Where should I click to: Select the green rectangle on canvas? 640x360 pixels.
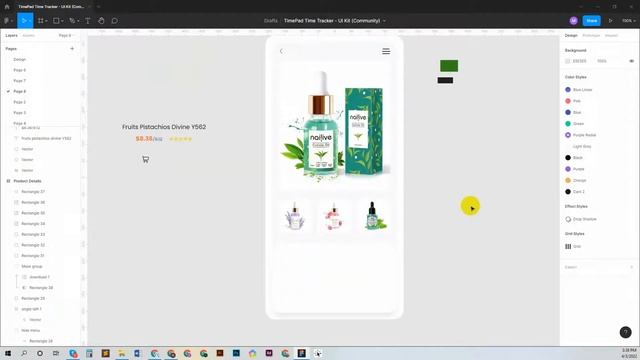[x=449, y=66]
